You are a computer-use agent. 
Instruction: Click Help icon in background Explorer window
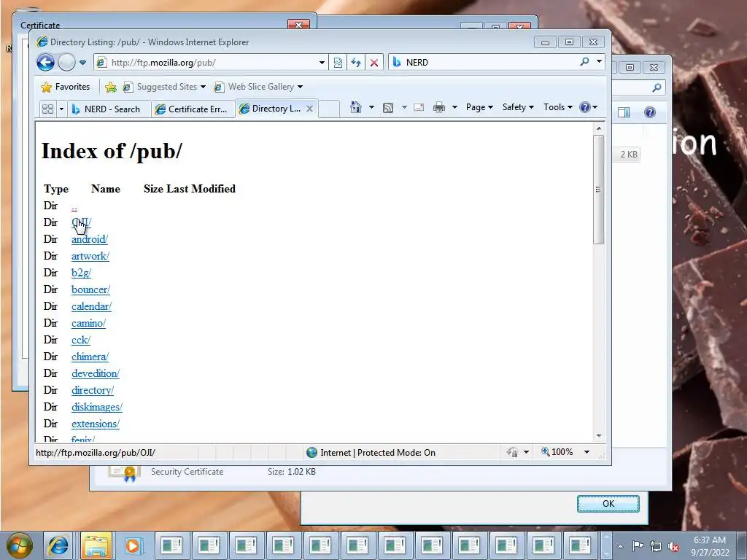pos(649,112)
